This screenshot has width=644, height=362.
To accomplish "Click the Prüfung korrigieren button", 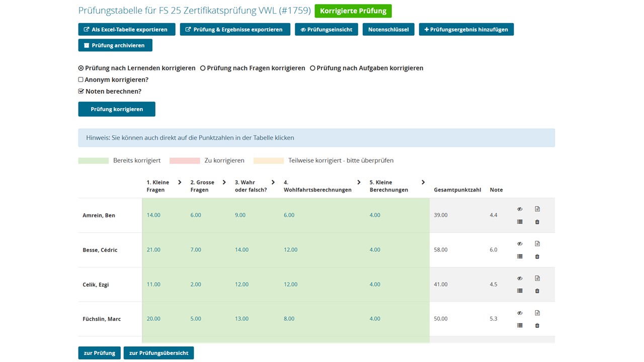I will (x=117, y=109).
